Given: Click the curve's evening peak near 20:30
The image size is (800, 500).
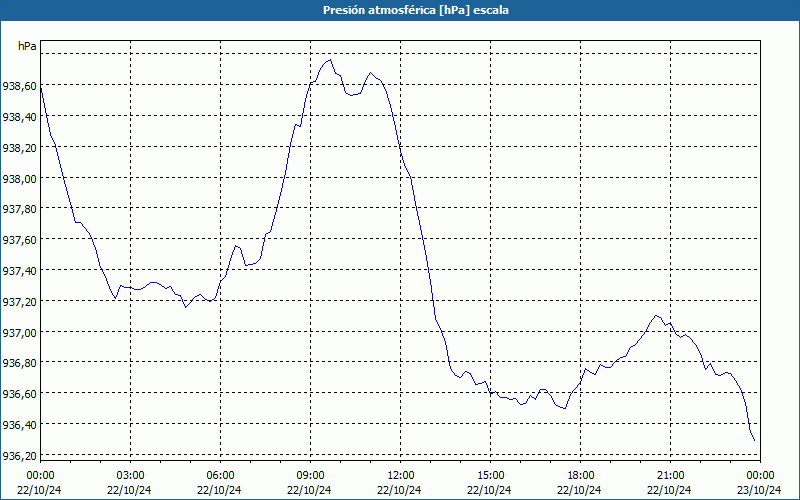Looking at the screenshot, I should point(656,315).
